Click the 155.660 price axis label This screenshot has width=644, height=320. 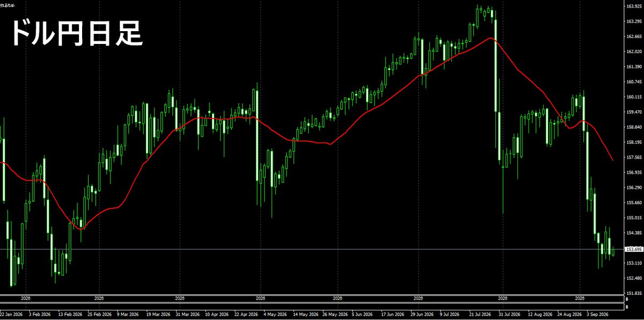click(634, 203)
